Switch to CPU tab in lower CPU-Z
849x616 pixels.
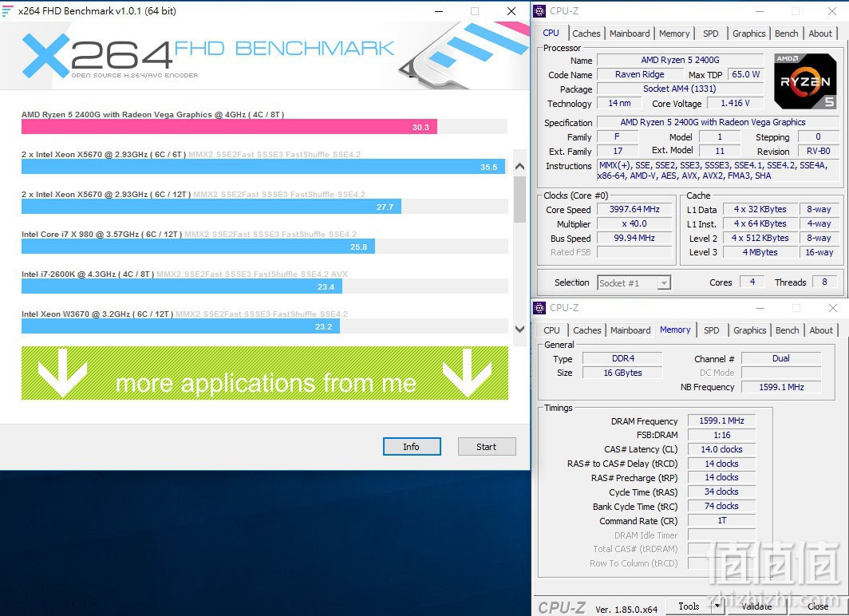tap(551, 330)
